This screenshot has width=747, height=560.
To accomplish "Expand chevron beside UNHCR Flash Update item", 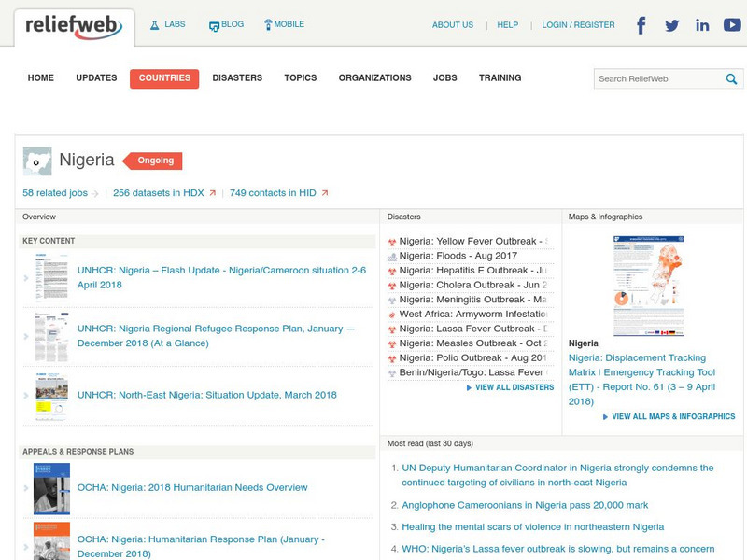I will click(26, 278).
